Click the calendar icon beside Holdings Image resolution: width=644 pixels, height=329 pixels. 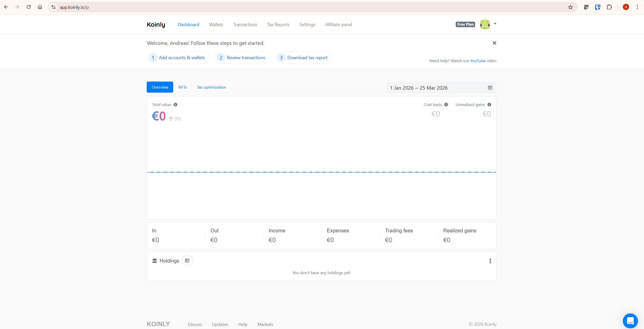coord(187,261)
